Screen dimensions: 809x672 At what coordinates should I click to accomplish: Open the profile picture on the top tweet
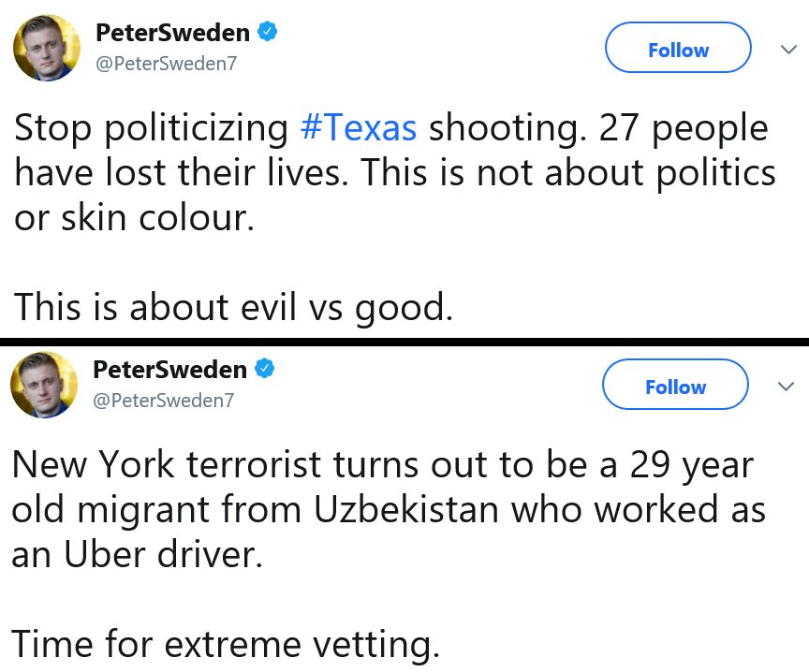[45, 48]
